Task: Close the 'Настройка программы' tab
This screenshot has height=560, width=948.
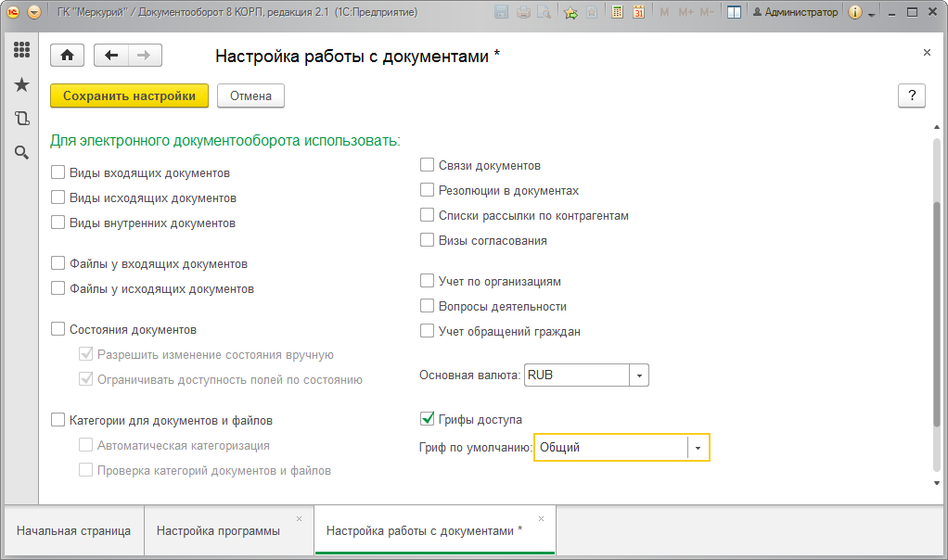Action: (300, 519)
